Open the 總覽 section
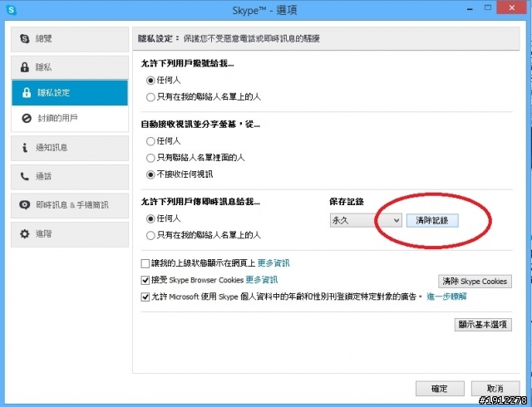Viewport: 532px width, 407px height. (x=70, y=39)
